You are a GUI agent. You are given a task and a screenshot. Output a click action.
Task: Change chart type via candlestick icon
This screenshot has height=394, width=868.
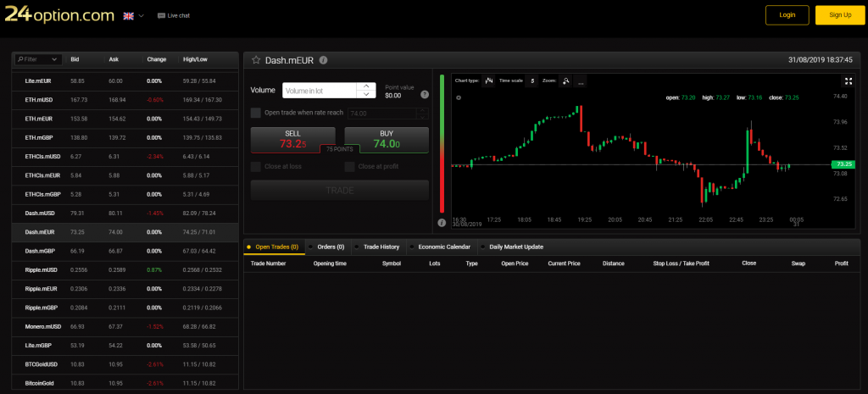[488, 80]
